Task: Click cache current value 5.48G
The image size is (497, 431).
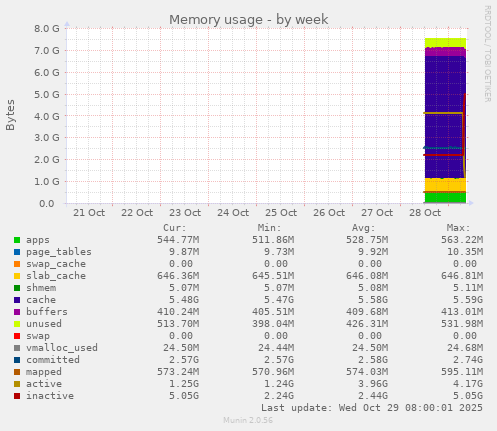Action: pyautogui.click(x=184, y=300)
